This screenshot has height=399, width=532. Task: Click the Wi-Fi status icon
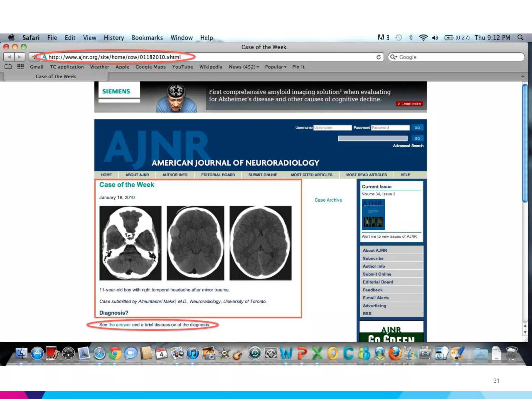coord(423,38)
